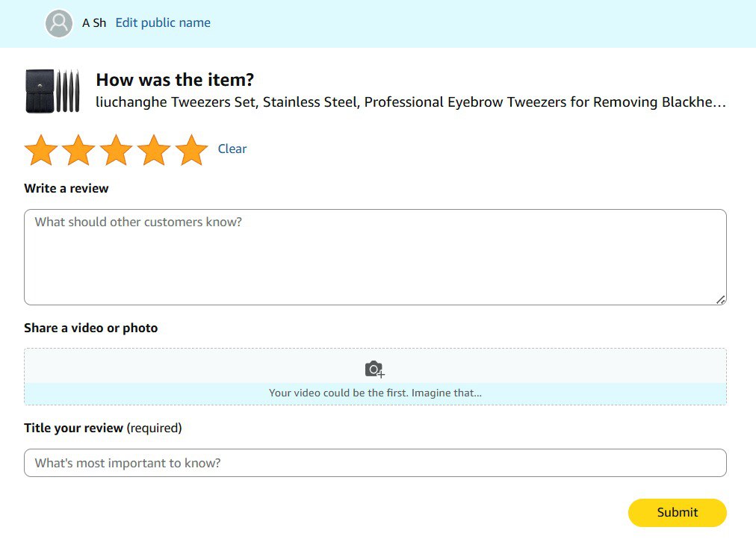The image size is (756, 539).
Task: Focus the "What's most important to know?" title field
Action: tap(374, 463)
